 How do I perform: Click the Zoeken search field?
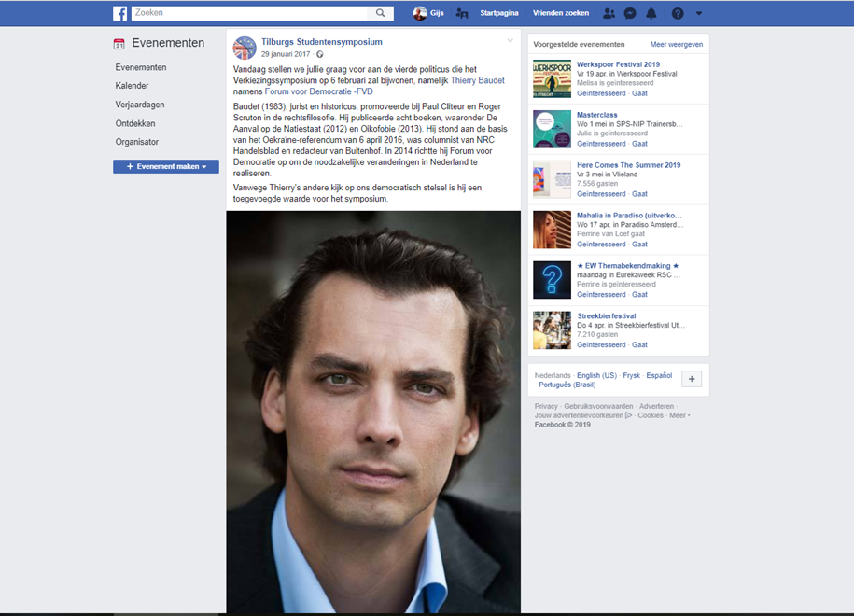point(250,13)
